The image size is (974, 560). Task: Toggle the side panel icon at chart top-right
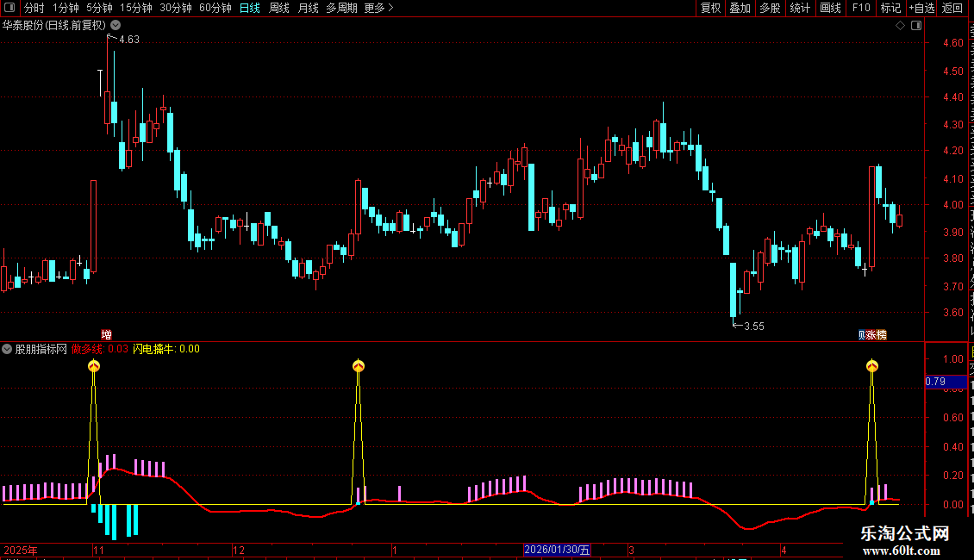point(916,26)
